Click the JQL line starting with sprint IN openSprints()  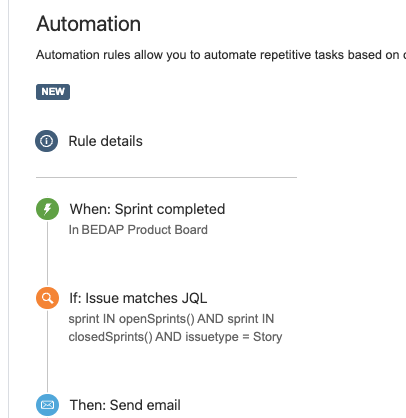click(171, 319)
